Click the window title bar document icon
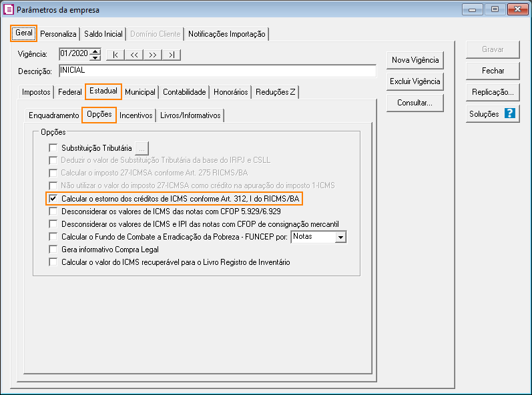The width and height of the screenshot is (532, 395). pyautogui.click(x=8, y=10)
